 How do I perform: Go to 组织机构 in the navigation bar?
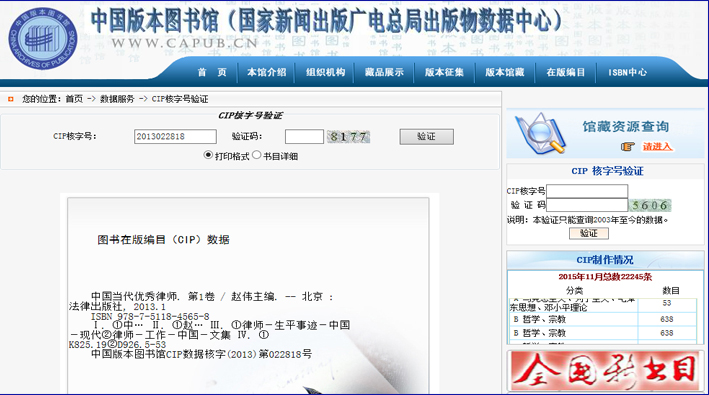326,72
